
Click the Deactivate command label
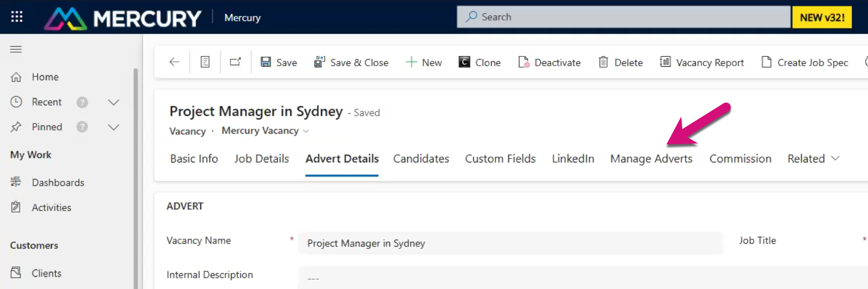coord(558,62)
